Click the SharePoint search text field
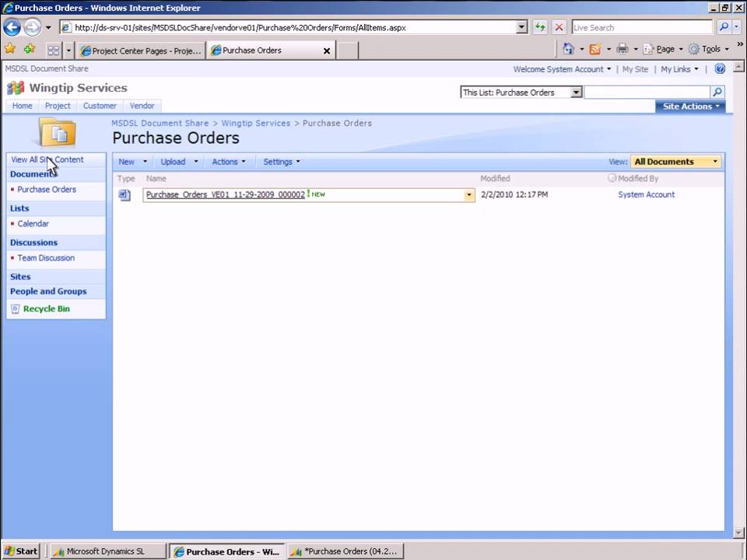Image resolution: width=747 pixels, height=560 pixels. 647,93
